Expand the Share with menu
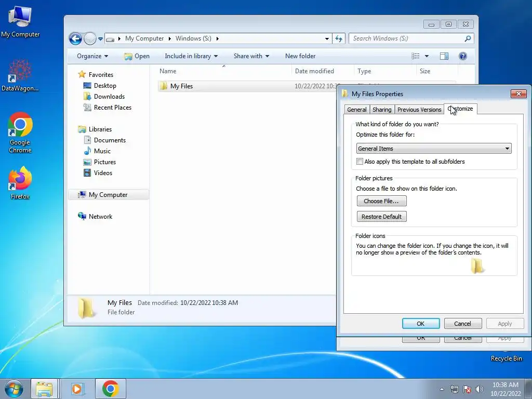Screen dimensions: 532x399 pos(251,56)
